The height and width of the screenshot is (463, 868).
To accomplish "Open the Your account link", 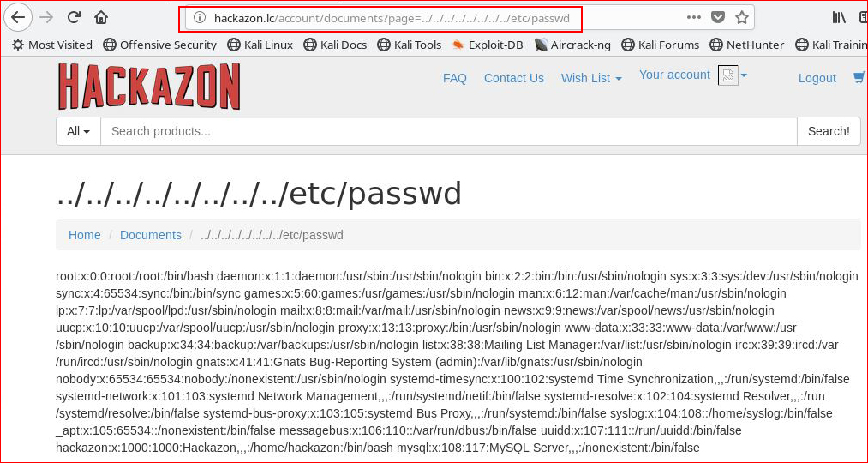I will 674,75.
